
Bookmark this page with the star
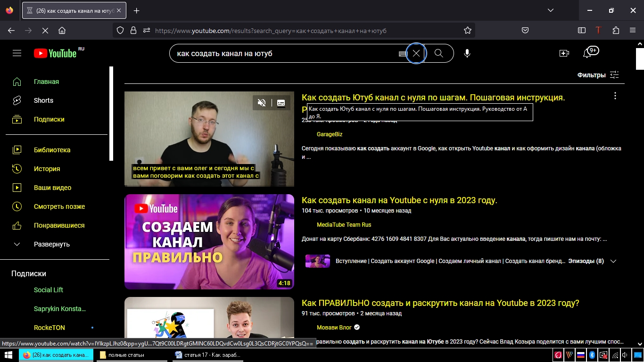[x=468, y=30]
